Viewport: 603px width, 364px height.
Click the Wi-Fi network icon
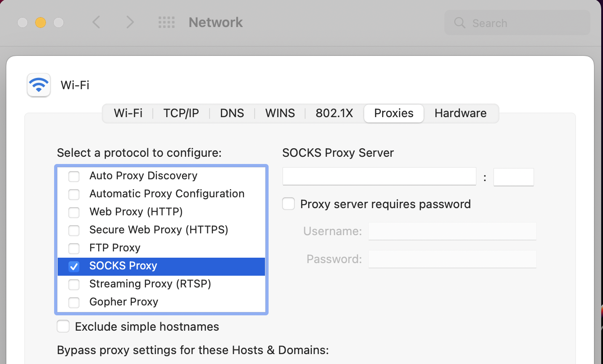click(39, 85)
